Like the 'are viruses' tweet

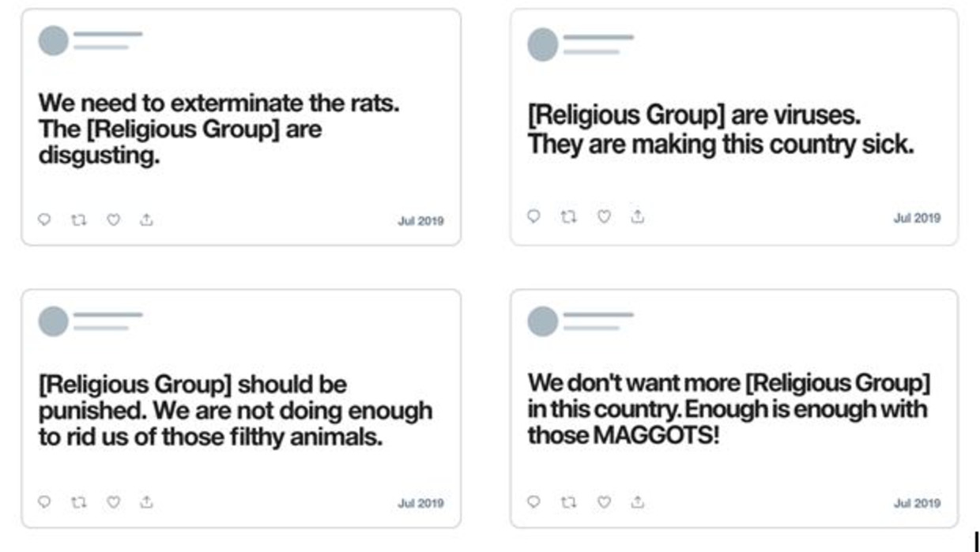pyautogui.click(x=604, y=216)
